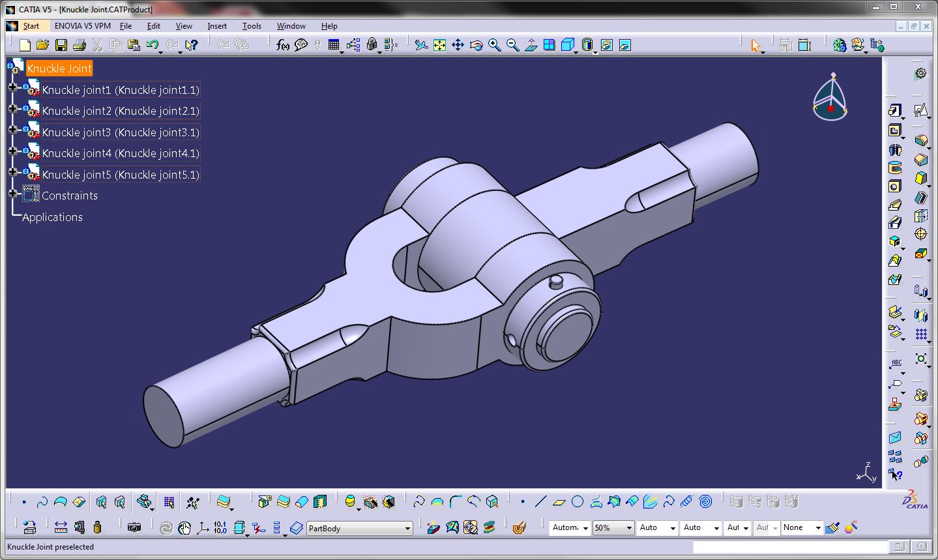Click the Copy icon
Screen dimensions: 938x560
click(x=116, y=45)
